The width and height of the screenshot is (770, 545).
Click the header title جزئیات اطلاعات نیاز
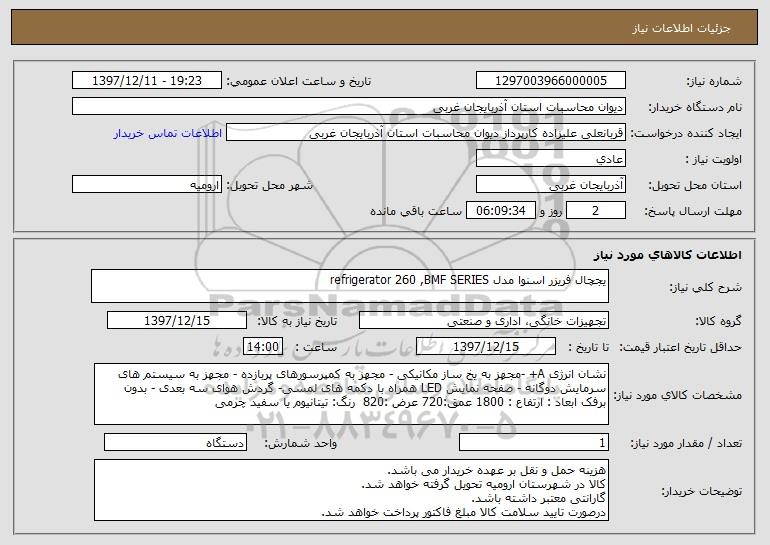click(x=681, y=28)
